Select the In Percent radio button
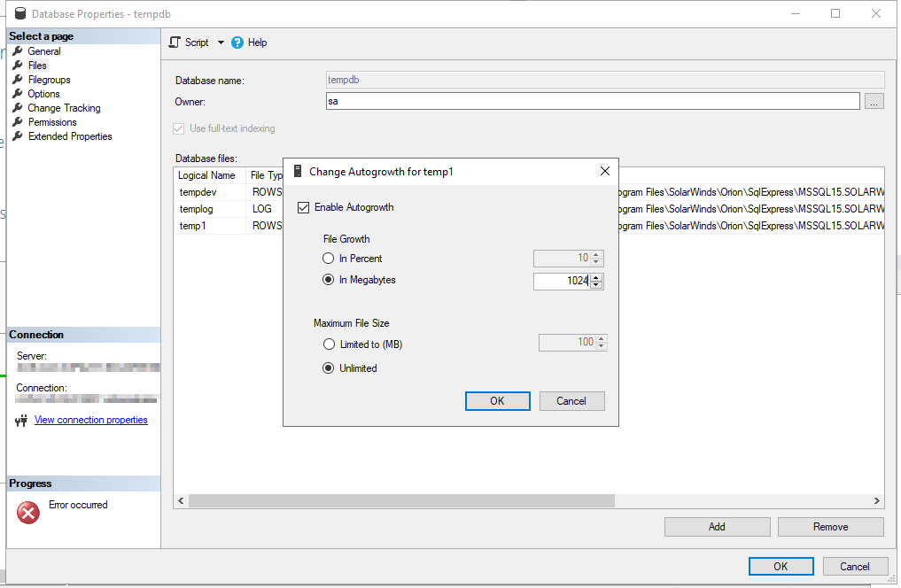Image resolution: width=901 pixels, height=588 pixels. pyautogui.click(x=330, y=258)
